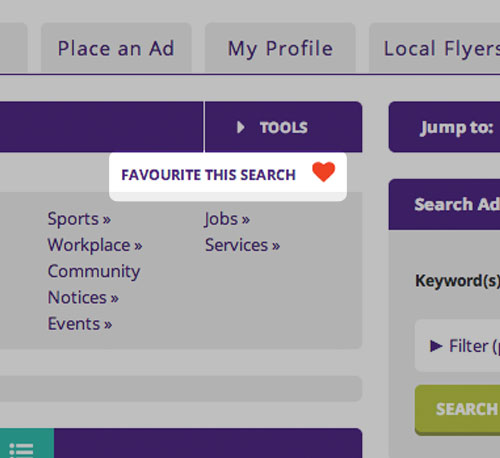
Task: Click the Tools triangle arrow icon
Action: coord(241,127)
